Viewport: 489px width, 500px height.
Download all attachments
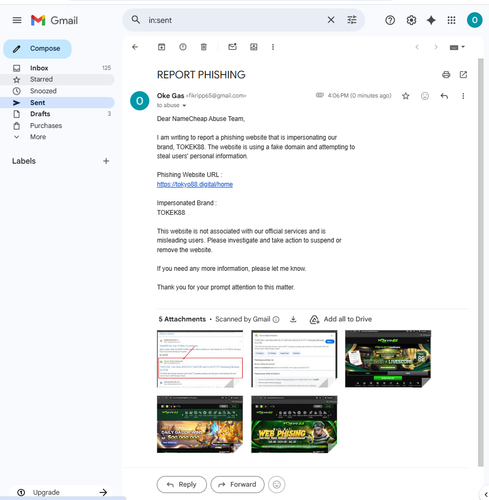coord(293,319)
